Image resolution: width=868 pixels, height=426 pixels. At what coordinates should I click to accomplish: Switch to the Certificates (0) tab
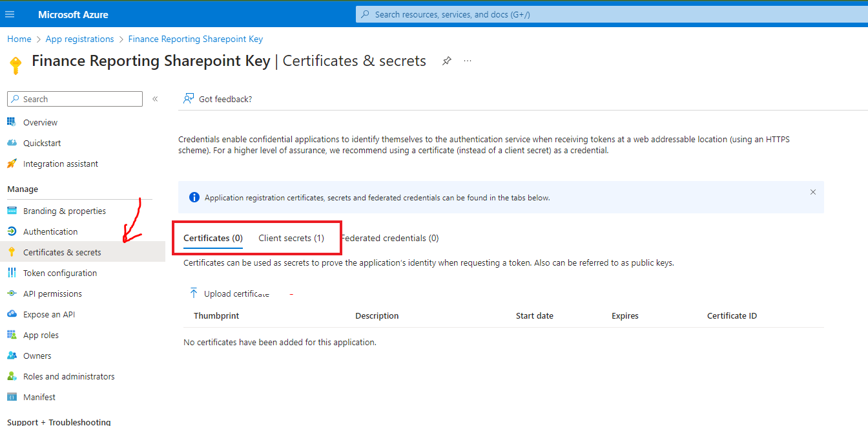[213, 238]
